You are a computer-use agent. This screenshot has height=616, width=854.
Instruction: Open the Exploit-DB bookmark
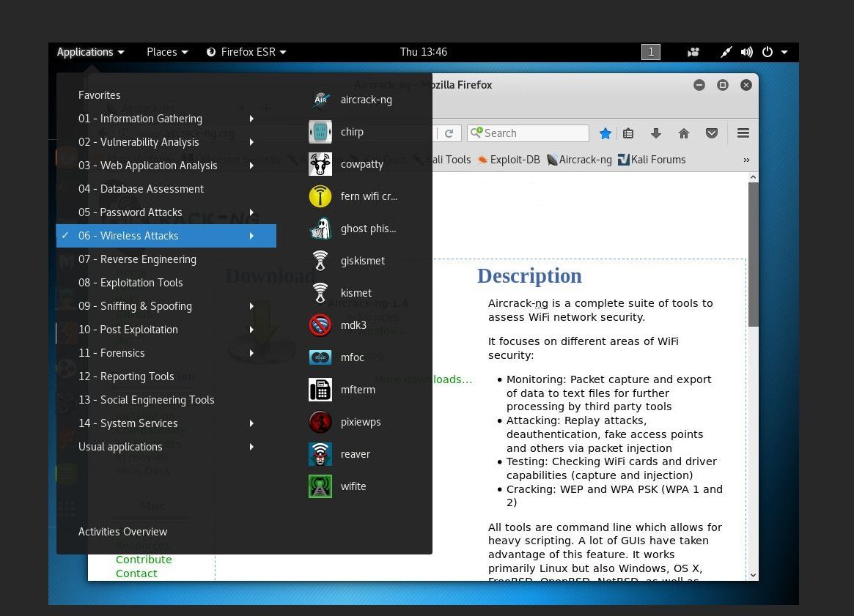pos(509,160)
